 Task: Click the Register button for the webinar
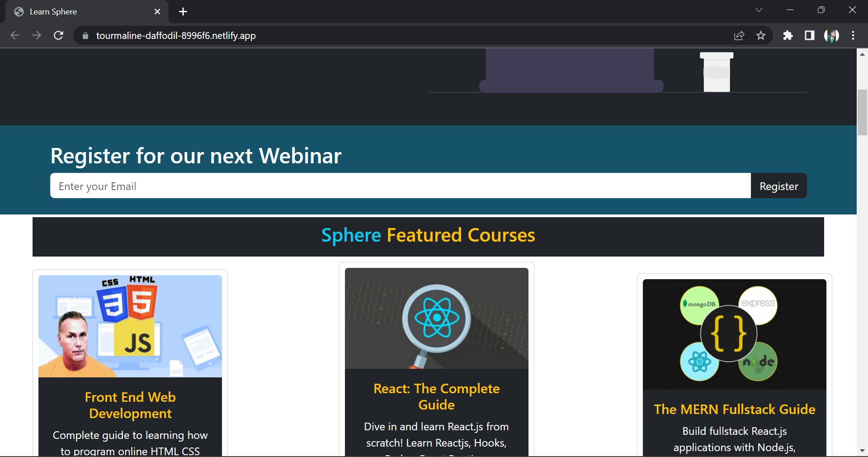click(778, 186)
